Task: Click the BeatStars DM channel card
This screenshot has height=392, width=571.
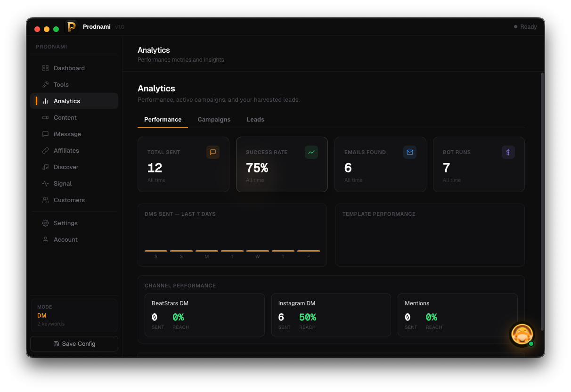Action: (204, 315)
